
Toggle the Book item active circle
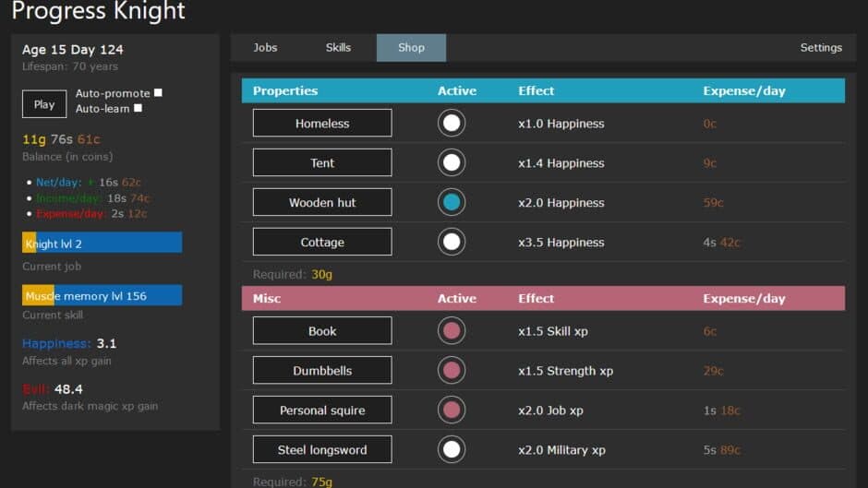pyautogui.click(x=452, y=331)
